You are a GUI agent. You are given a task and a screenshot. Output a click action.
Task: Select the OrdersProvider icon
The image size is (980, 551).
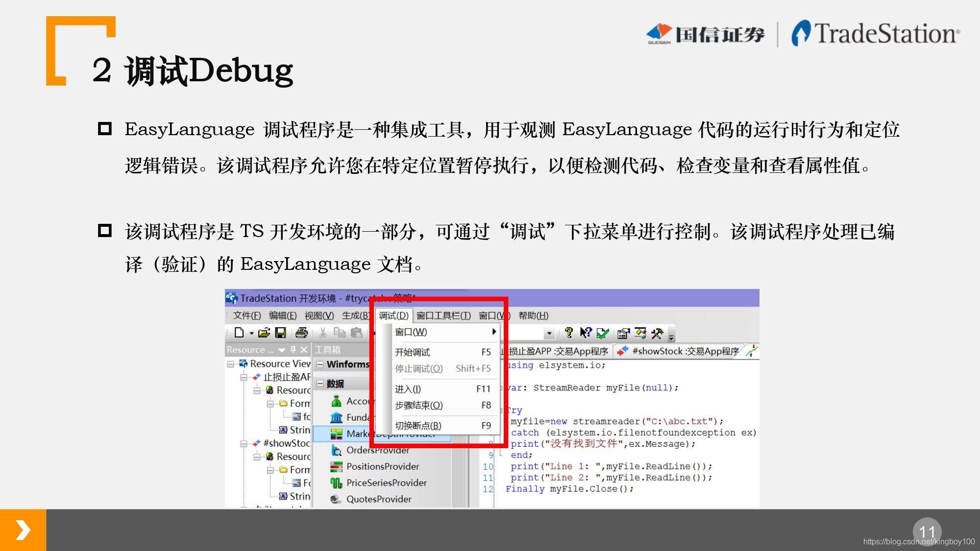(x=336, y=450)
